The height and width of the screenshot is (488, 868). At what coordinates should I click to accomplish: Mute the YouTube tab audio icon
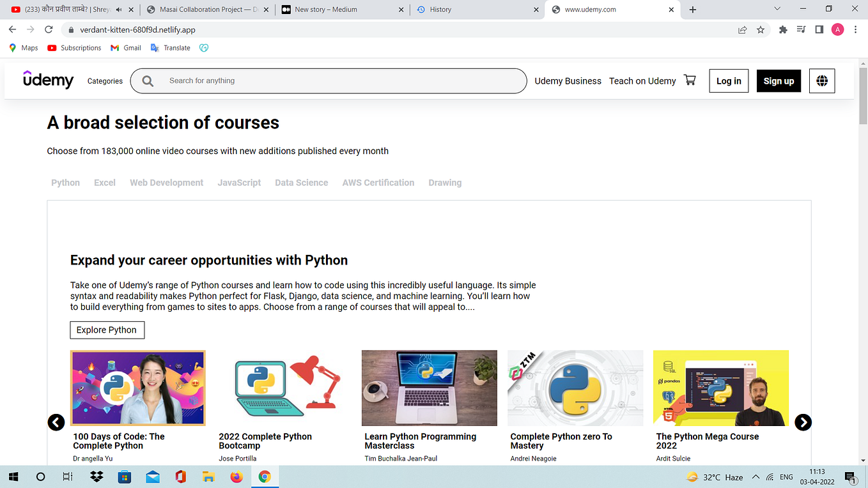119,10
